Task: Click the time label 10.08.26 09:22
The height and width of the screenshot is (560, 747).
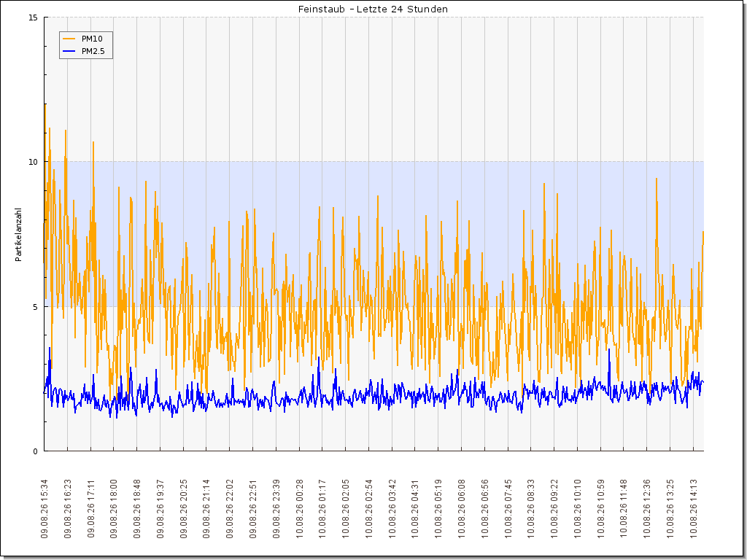Action: tap(554, 508)
